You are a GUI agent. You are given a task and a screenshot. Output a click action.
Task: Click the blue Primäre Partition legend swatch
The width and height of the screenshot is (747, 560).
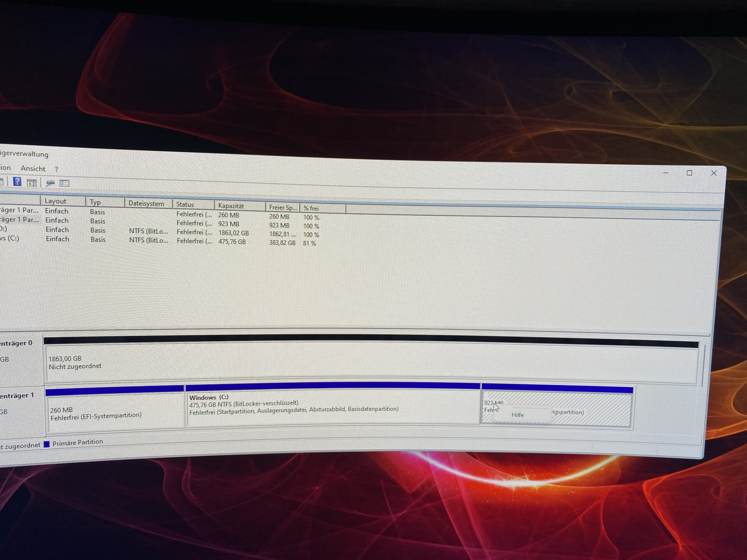47,444
